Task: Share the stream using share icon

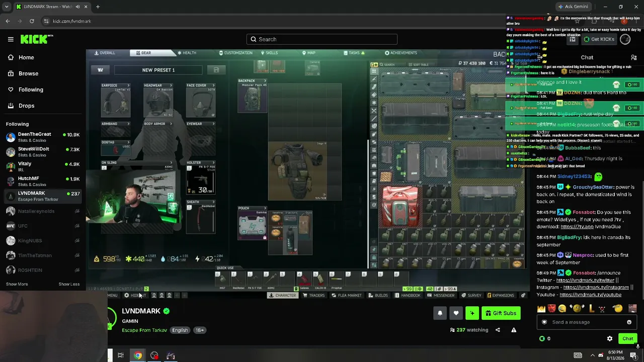Action: (498, 330)
